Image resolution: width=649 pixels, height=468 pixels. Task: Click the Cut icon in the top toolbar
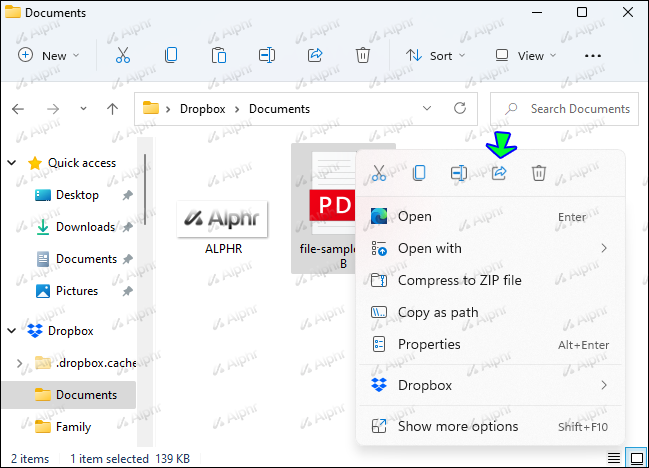(123, 55)
